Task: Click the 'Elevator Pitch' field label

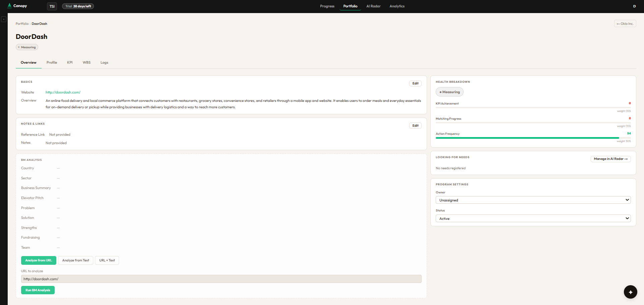Action: click(32, 198)
